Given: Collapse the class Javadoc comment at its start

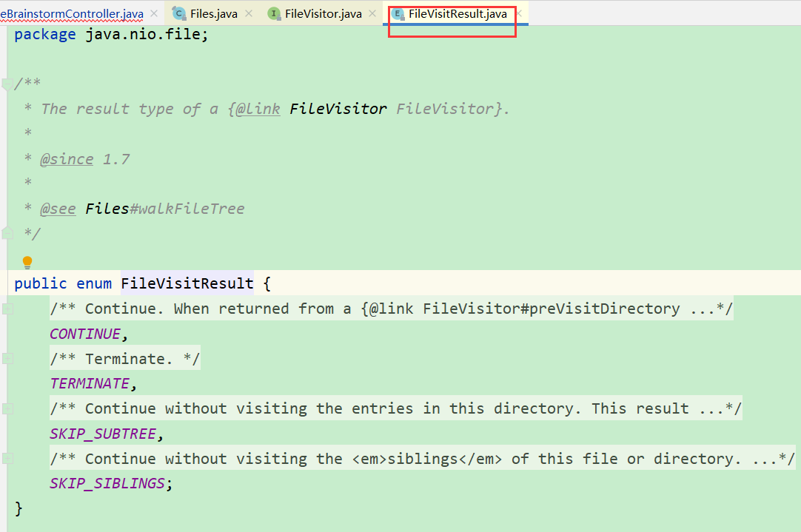Looking at the screenshot, I should click(7, 84).
